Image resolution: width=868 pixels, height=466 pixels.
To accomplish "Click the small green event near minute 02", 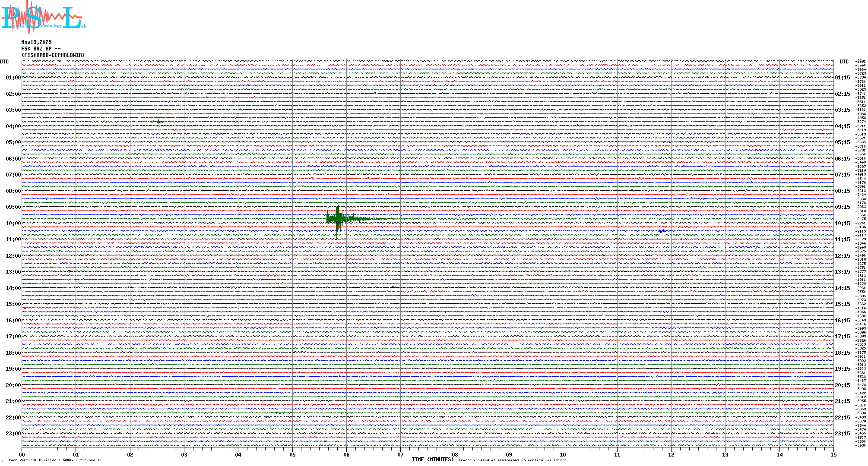I will (159, 122).
